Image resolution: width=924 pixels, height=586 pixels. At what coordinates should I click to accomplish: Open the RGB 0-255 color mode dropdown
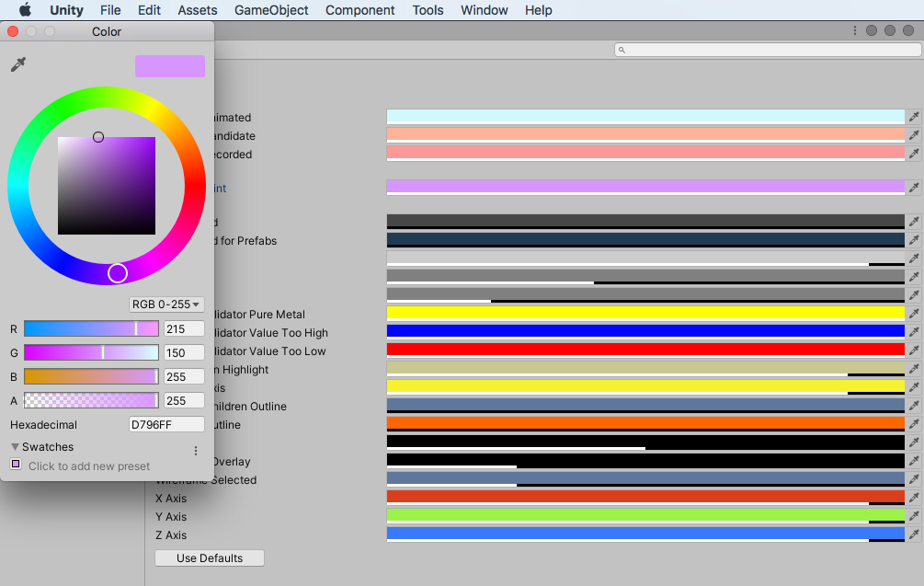pyautogui.click(x=166, y=304)
